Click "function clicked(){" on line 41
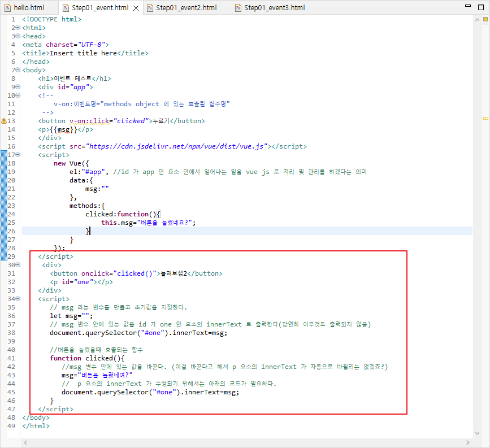The width and height of the screenshot is (490, 448). tap(87, 358)
